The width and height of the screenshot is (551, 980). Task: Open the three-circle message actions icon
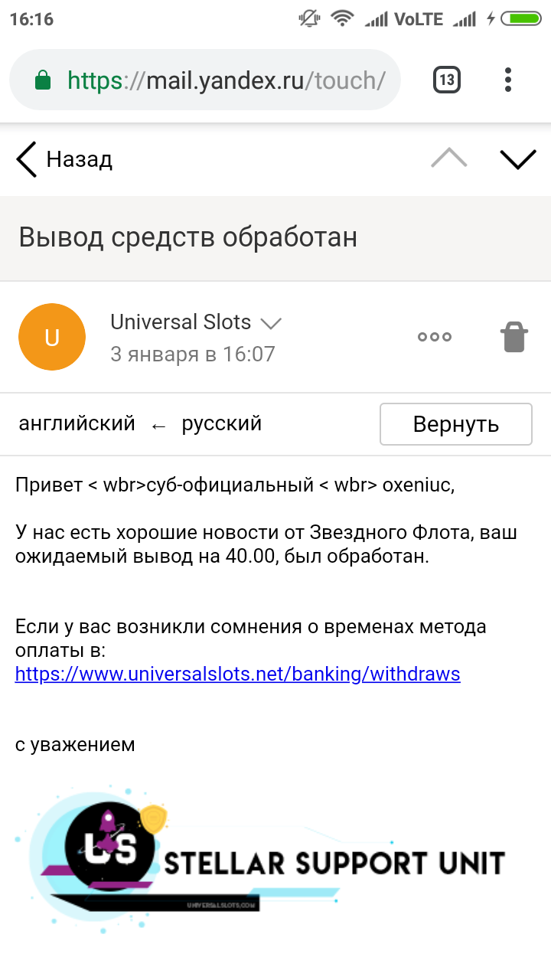click(434, 337)
